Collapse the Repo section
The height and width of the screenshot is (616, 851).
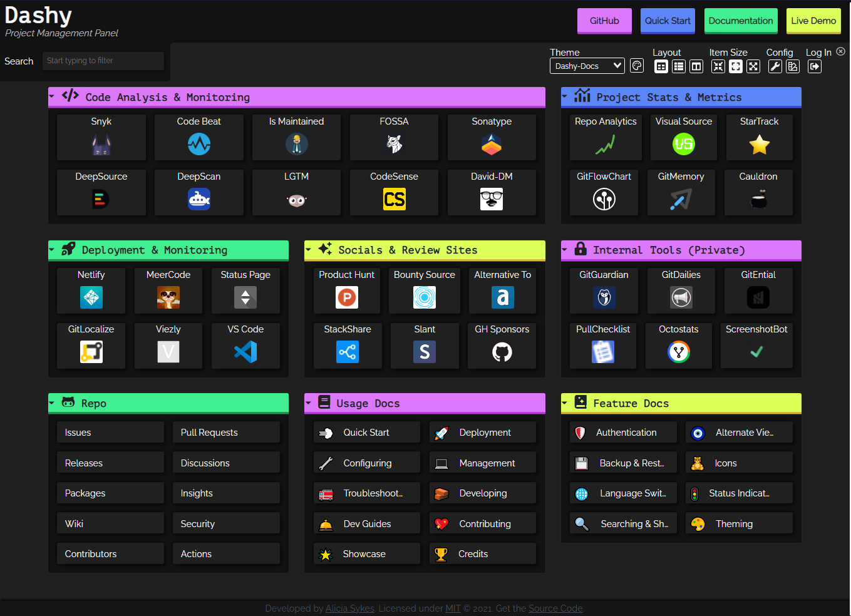(x=53, y=403)
